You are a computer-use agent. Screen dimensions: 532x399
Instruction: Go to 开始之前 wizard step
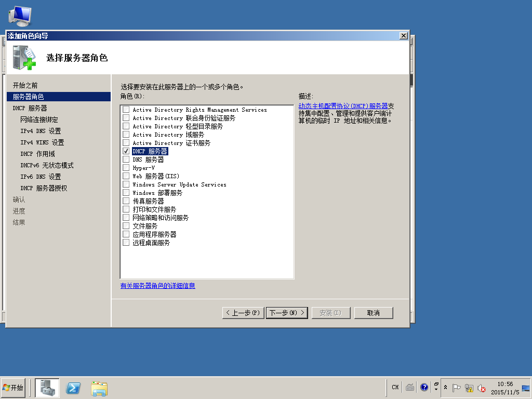click(25, 86)
